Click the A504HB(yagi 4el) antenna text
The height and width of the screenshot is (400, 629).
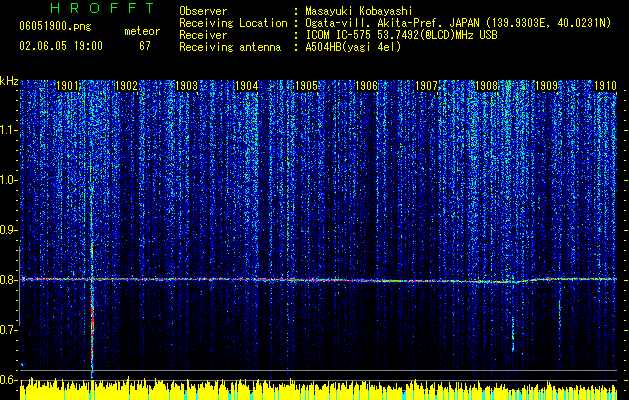[x=353, y=48]
